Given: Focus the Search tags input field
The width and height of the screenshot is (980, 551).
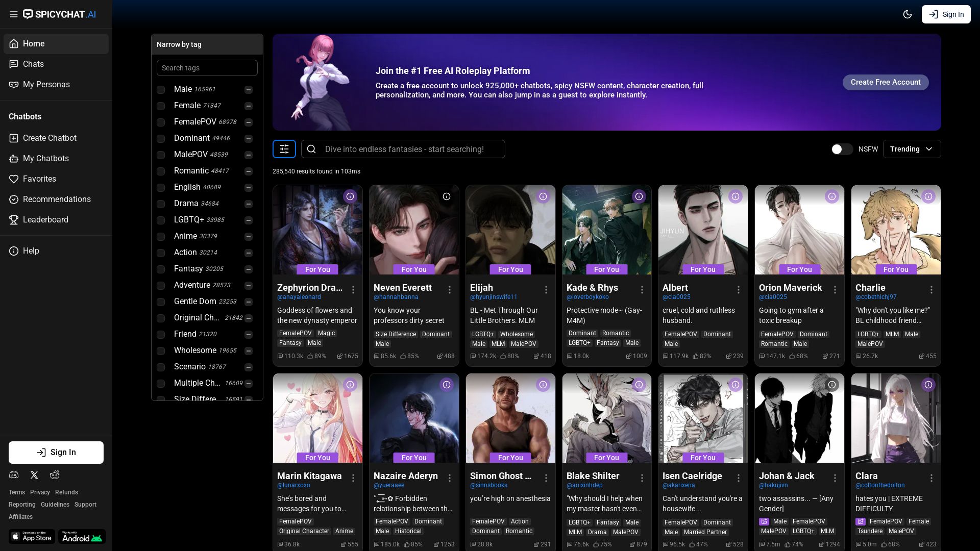Looking at the screenshot, I should point(207,68).
